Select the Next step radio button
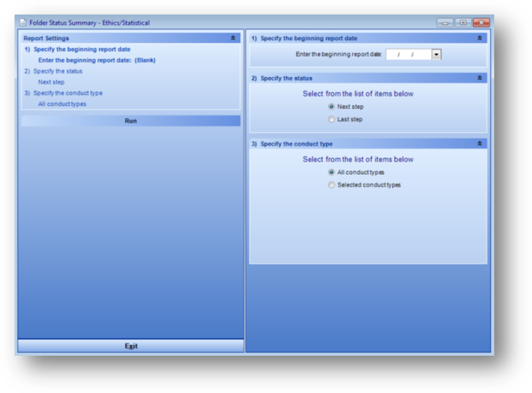Image resolution: width=532 pixels, height=393 pixels. pyautogui.click(x=332, y=107)
